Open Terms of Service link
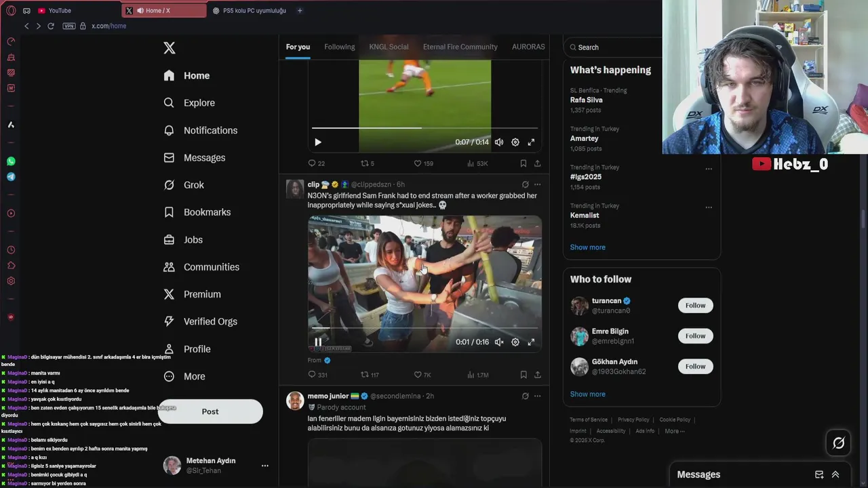Image resolution: width=868 pixels, height=488 pixels. tap(589, 420)
